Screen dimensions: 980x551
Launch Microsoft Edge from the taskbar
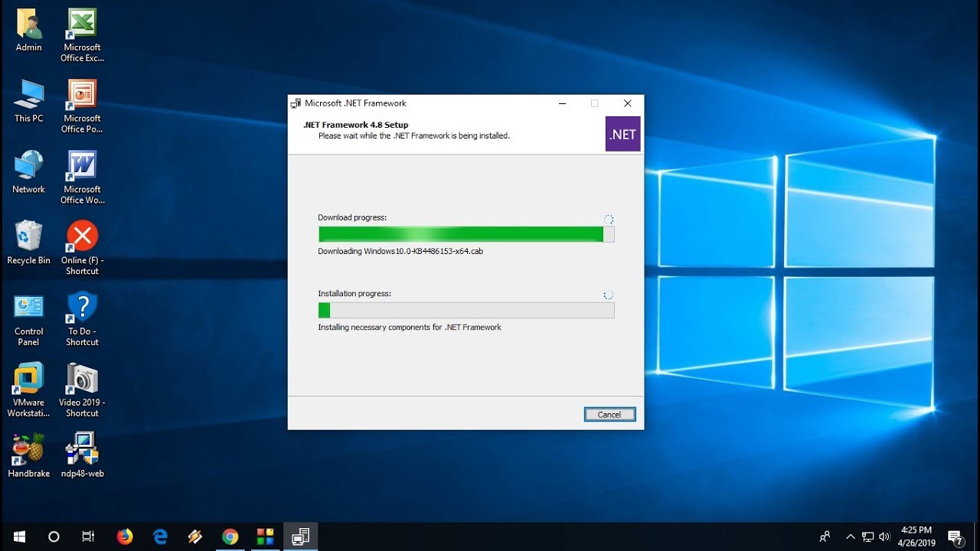tap(160, 536)
